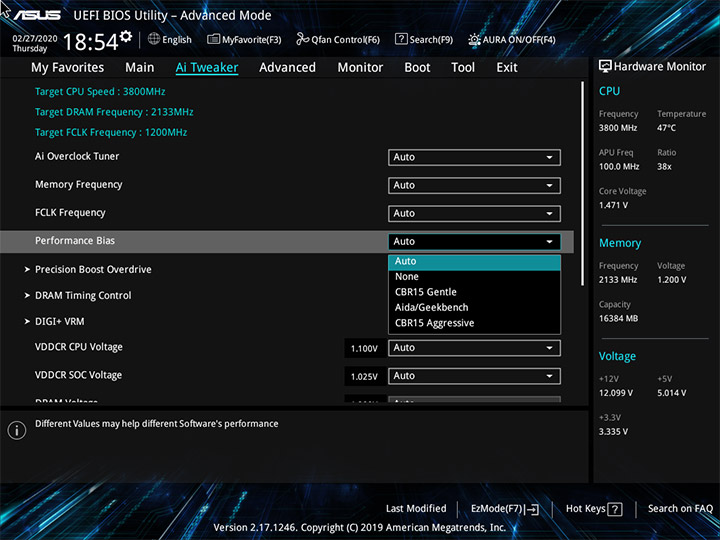Go to the Exit tab
720x540 pixels.
point(507,68)
